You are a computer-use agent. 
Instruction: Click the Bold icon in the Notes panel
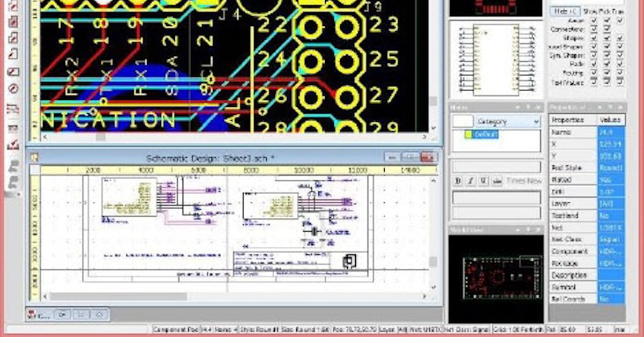tap(458, 181)
